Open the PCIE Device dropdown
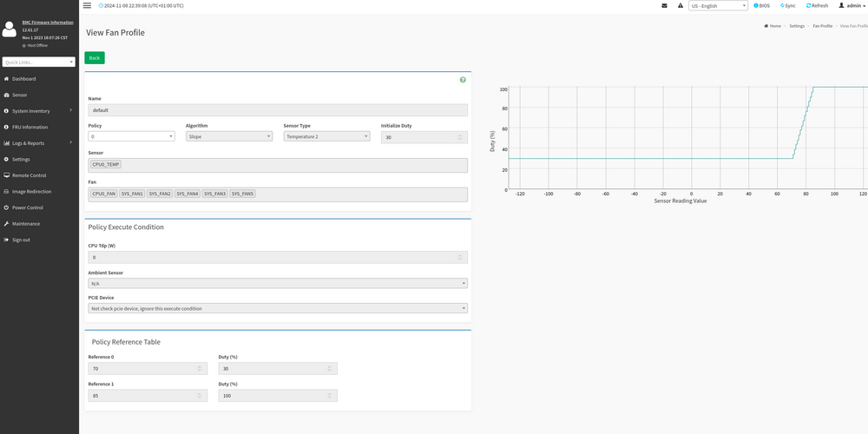 click(278, 308)
